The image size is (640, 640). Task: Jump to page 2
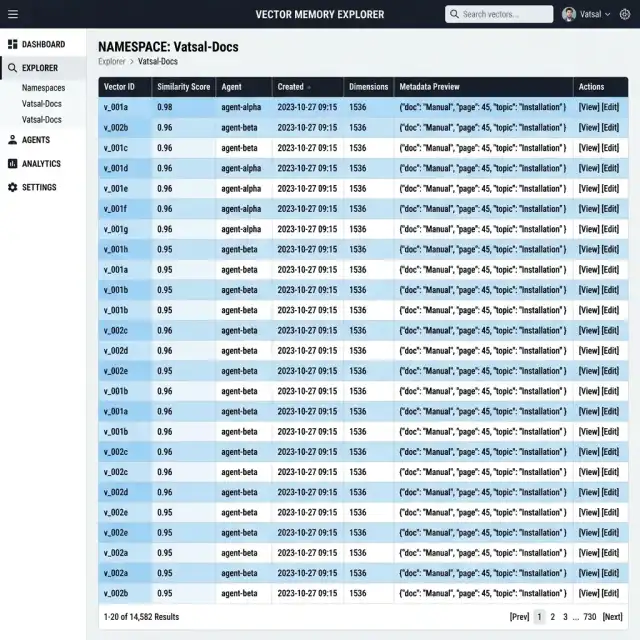tap(553, 617)
